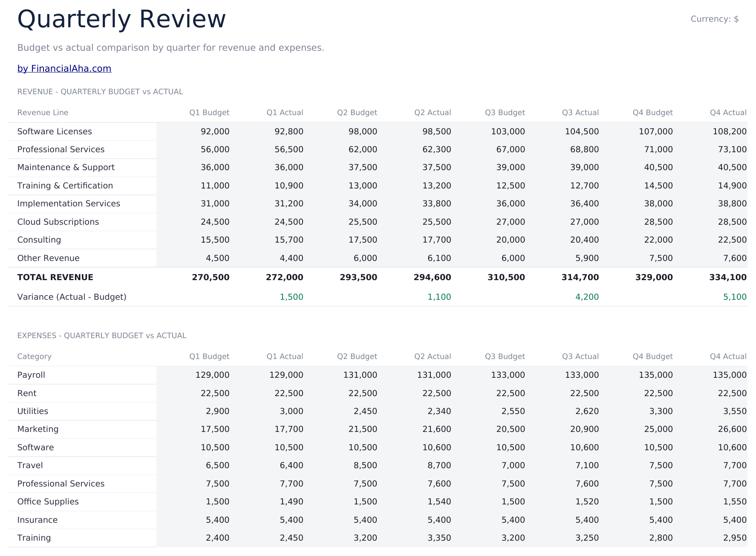Select the Cloud Subscriptions row label
This screenshot has width=756, height=556.
[x=58, y=222]
